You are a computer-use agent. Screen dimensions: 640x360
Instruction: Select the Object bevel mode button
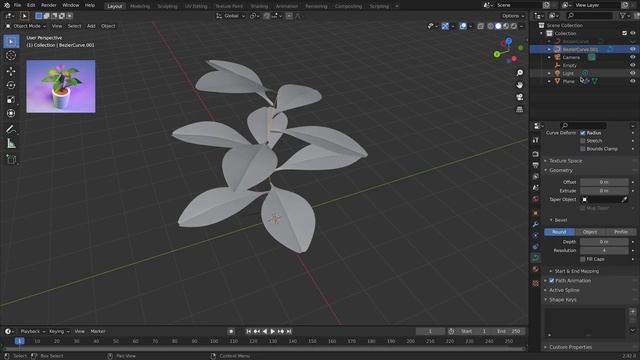(590, 232)
